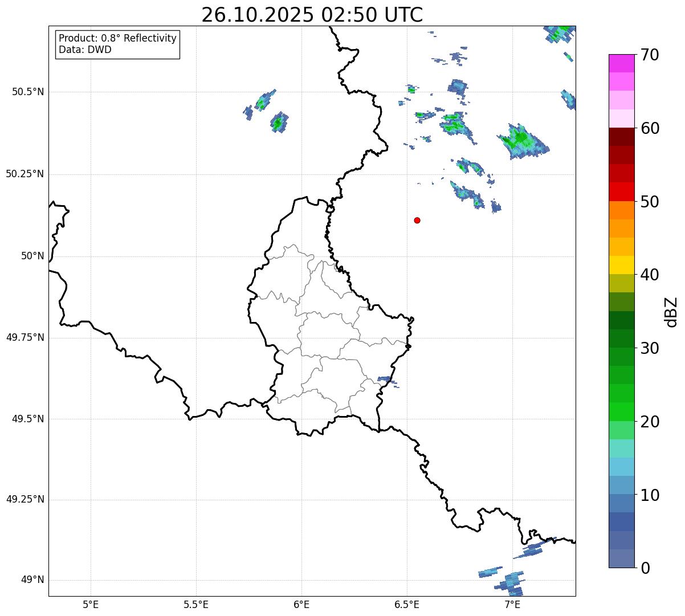Click the dBZ colorbar axis label
685x616 pixels.
point(671,312)
